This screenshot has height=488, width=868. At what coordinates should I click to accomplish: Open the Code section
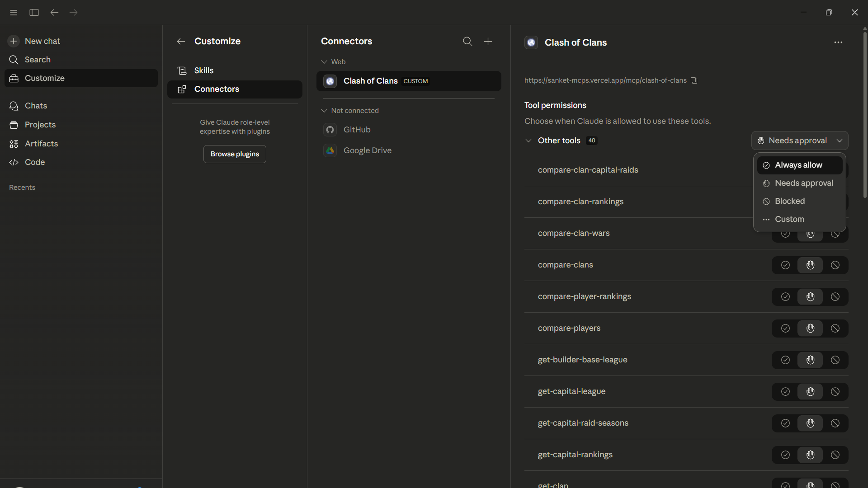81,162
